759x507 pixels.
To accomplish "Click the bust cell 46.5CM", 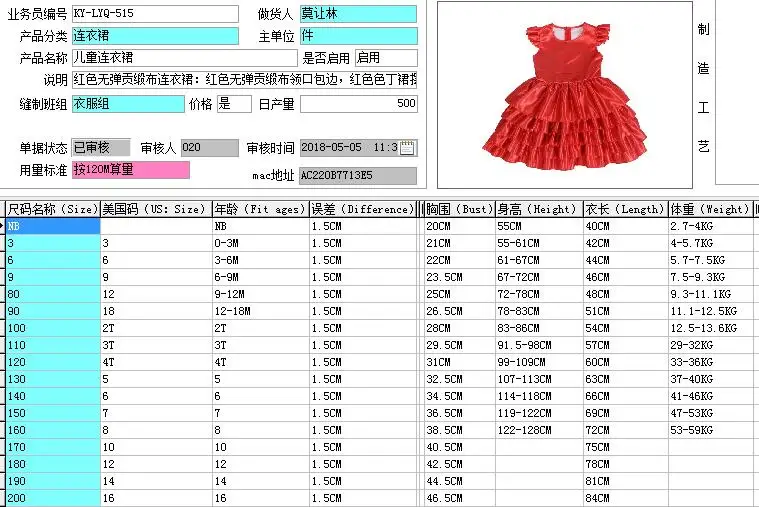I will pyautogui.click(x=459, y=498).
